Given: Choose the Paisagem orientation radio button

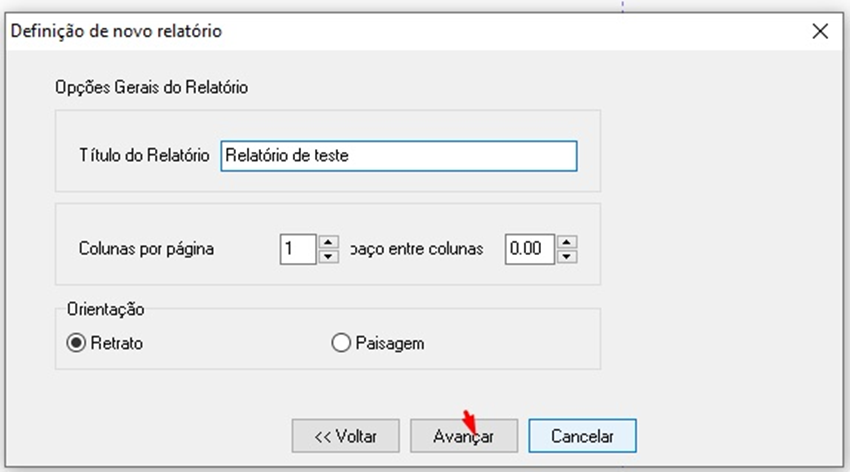Looking at the screenshot, I should [340, 343].
